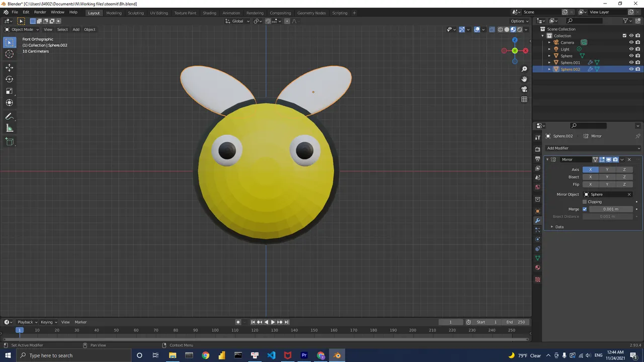Select the Cursor tool in the viewport toolbar
Screen dimensions: 644x362
[10, 54]
